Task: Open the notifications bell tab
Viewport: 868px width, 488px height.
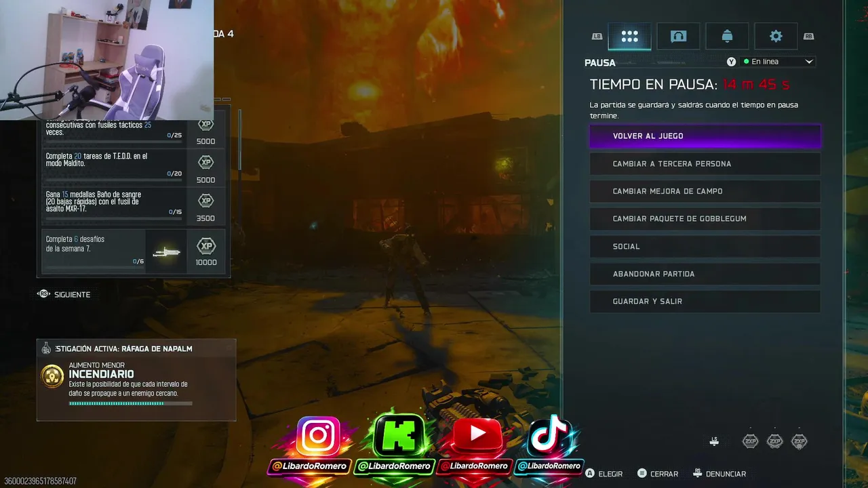Action: 727,37
